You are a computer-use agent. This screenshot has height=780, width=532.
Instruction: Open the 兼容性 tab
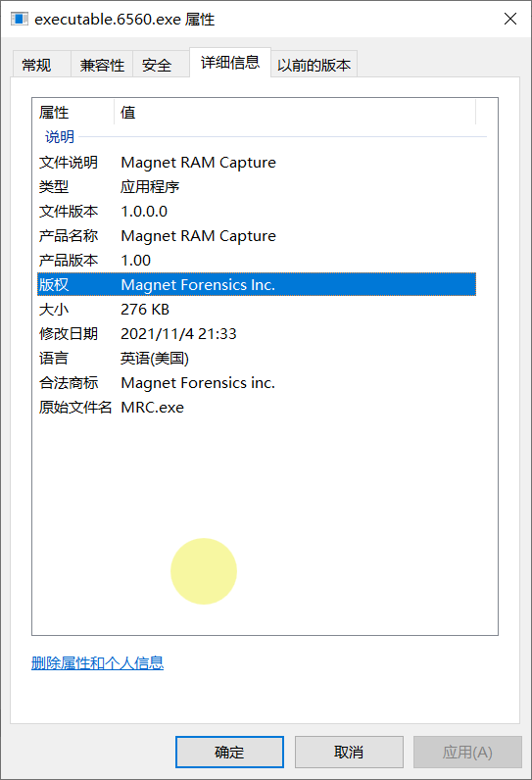pos(102,65)
